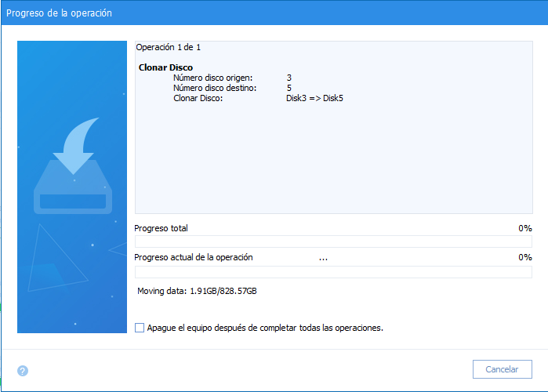The height and width of the screenshot is (392, 548).
Task: Click the disk download illustration icon
Action: point(73,165)
